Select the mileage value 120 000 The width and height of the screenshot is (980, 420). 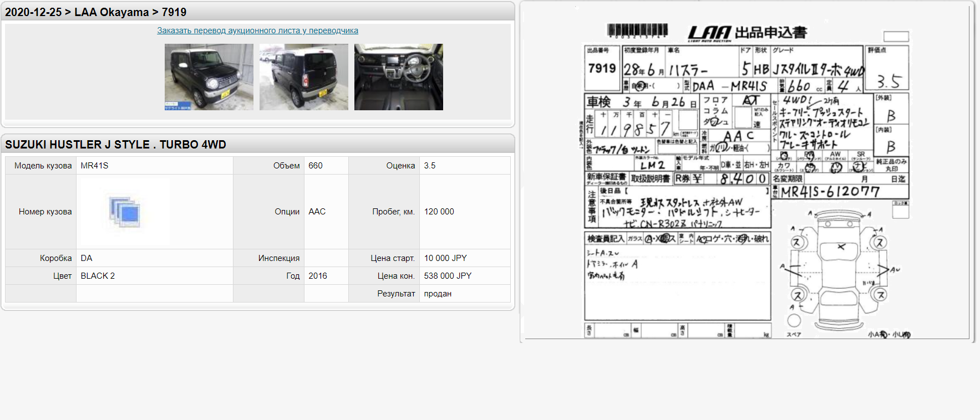click(439, 212)
